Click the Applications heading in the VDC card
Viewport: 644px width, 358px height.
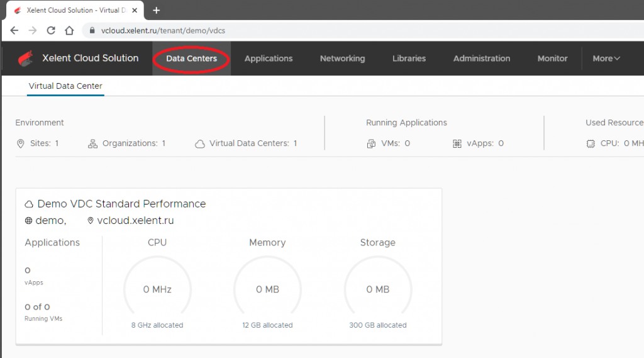pos(52,242)
